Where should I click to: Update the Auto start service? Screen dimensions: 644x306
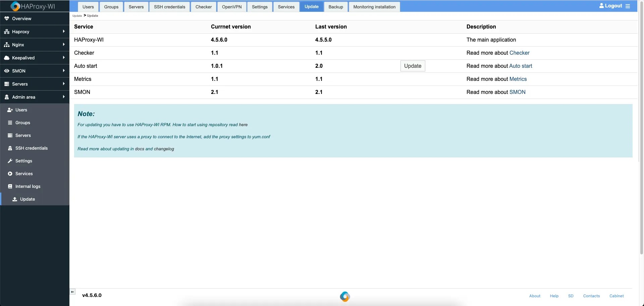413,66
